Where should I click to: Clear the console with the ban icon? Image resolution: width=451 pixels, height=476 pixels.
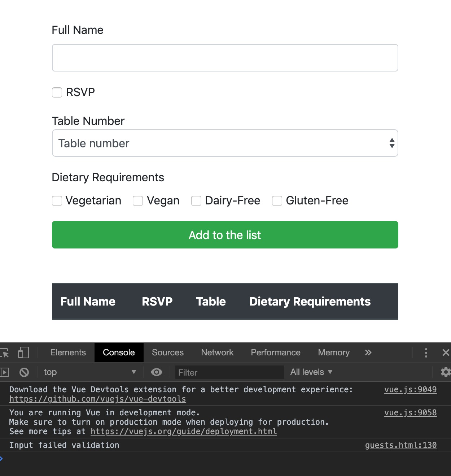tap(24, 372)
